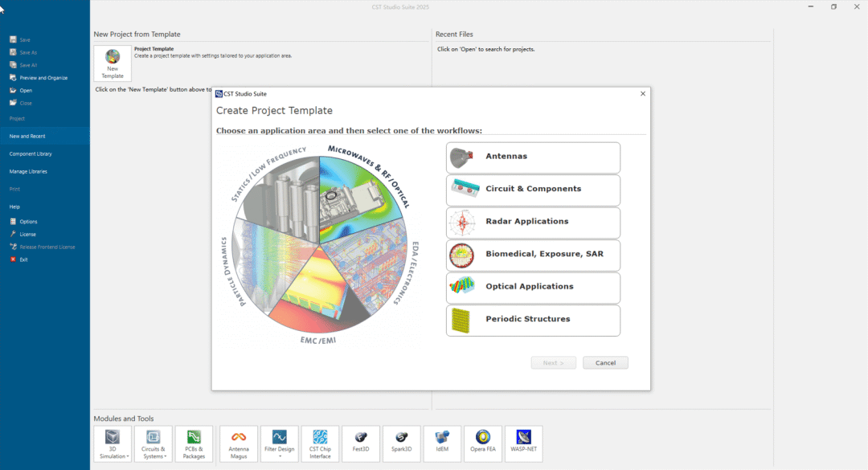Launch Antenna Magus tool
Image resolution: width=868 pixels, height=470 pixels.
click(x=239, y=443)
